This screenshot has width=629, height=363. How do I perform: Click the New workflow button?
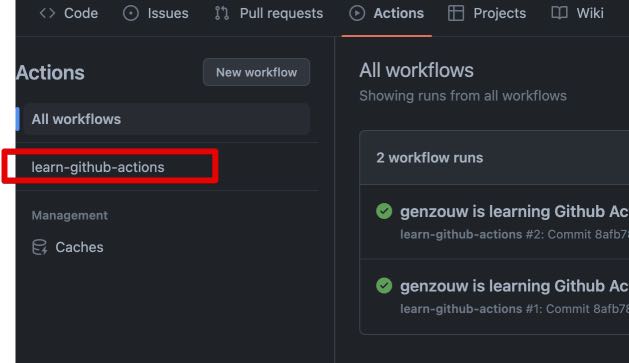point(256,72)
